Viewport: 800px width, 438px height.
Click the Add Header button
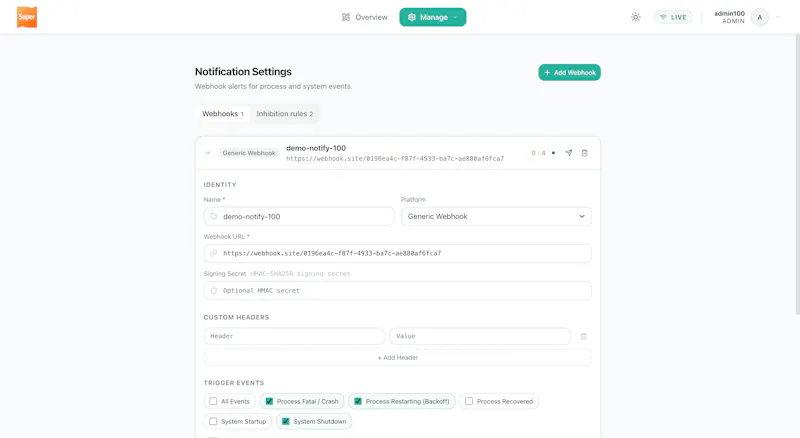(x=397, y=357)
